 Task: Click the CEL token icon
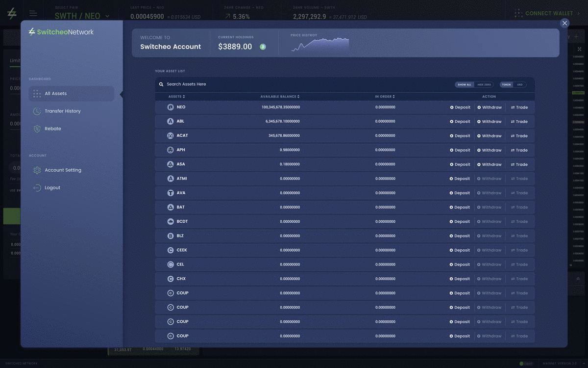tap(171, 264)
